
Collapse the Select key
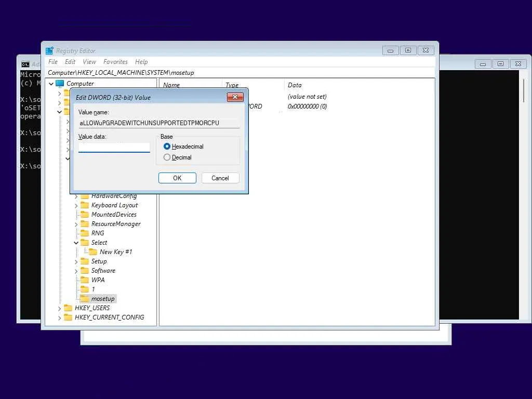(76, 243)
